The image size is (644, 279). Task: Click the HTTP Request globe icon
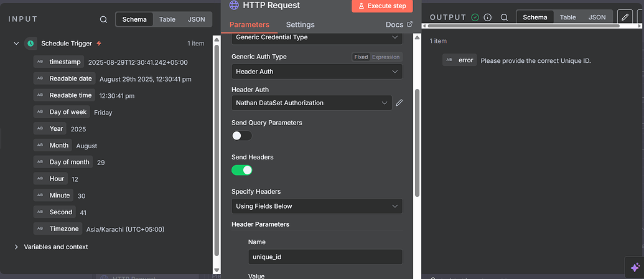click(234, 6)
